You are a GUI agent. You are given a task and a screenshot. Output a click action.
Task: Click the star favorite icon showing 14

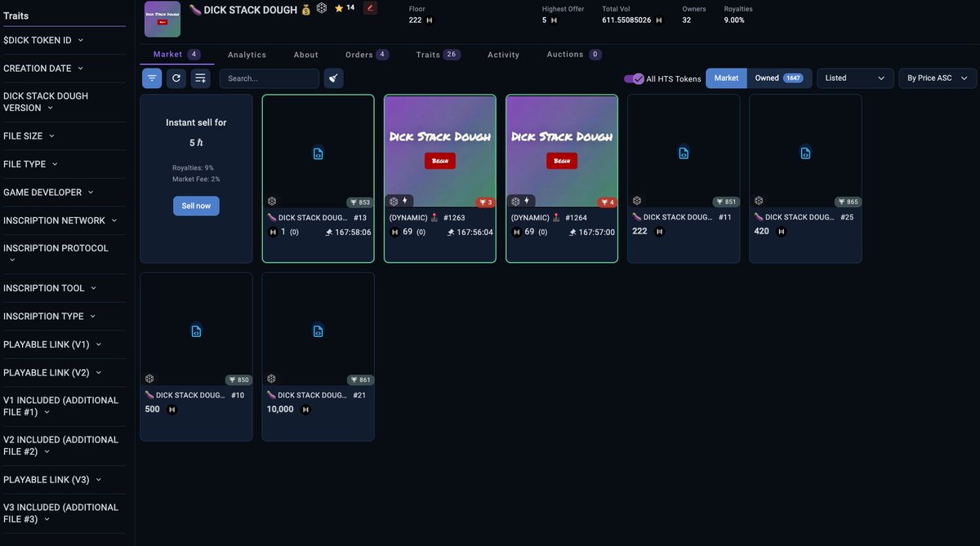click(x=339, y=8)
